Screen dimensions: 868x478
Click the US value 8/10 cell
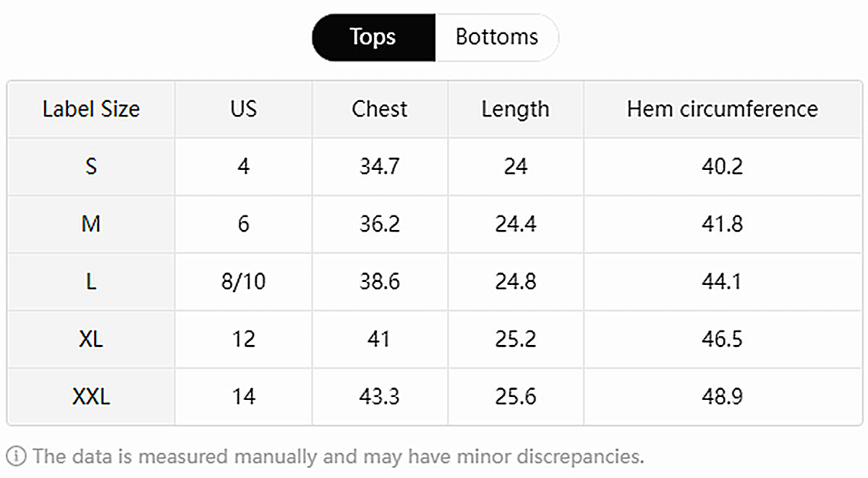click(243, 281)
